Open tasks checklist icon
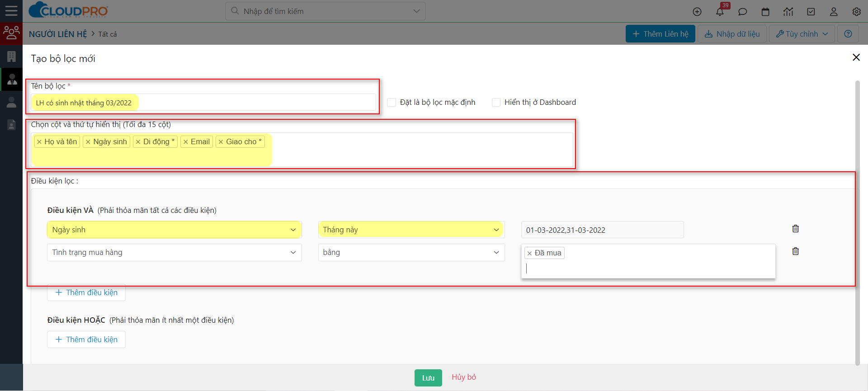Viewport: 868px width, 391px height. coord(811,12)
